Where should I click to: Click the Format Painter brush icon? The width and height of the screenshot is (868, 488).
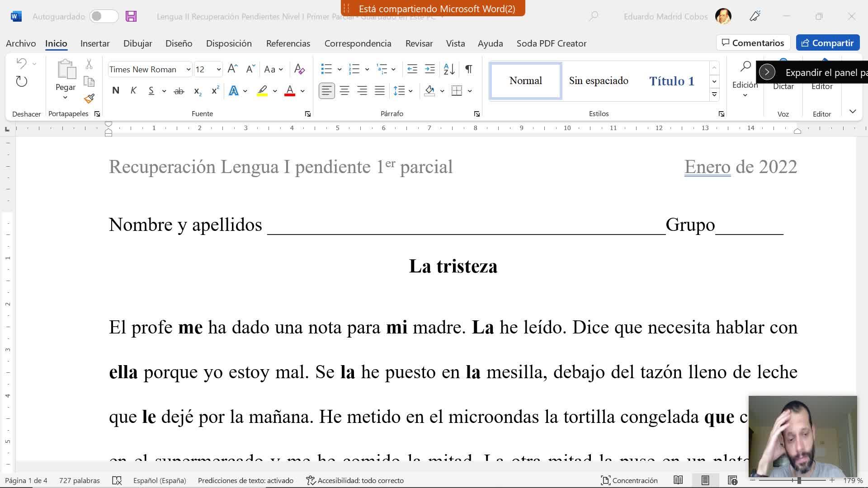[x=89, y=99]
